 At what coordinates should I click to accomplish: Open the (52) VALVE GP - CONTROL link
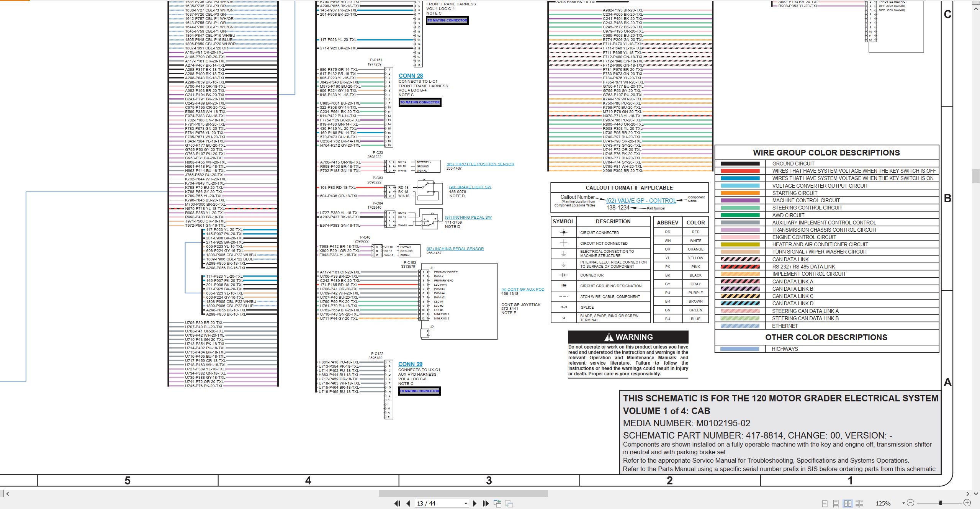tap(641, 201)
